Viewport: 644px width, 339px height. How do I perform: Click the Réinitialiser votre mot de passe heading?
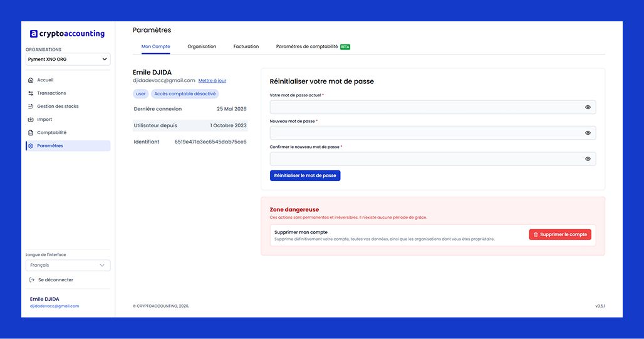[321, 81]
